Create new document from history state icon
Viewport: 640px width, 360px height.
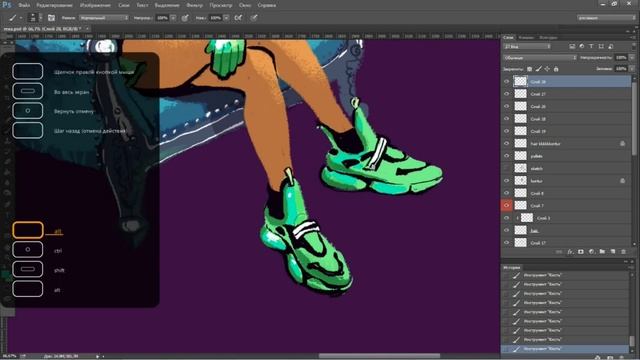pos(598,357)
